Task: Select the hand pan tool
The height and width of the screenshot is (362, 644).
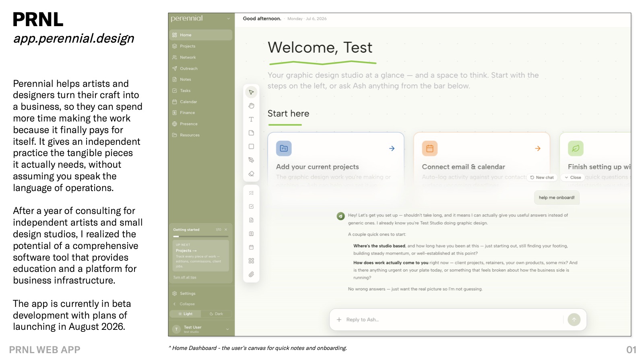Action: (251, 106)
